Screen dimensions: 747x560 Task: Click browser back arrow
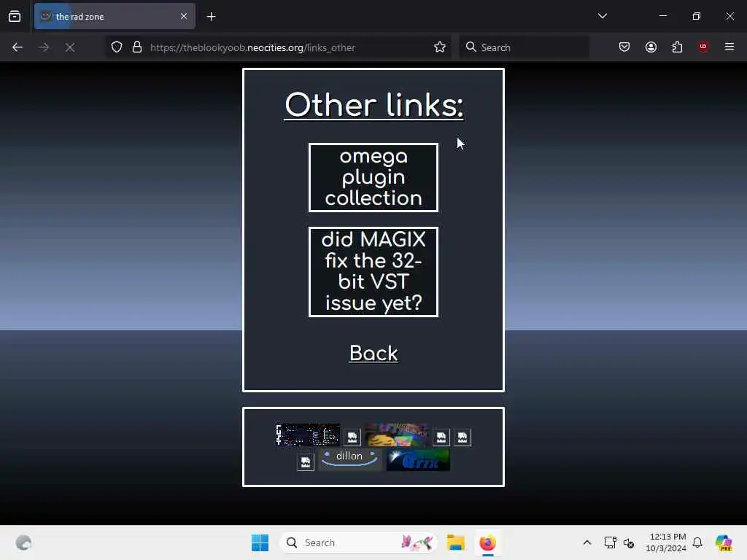pos(18,47)
